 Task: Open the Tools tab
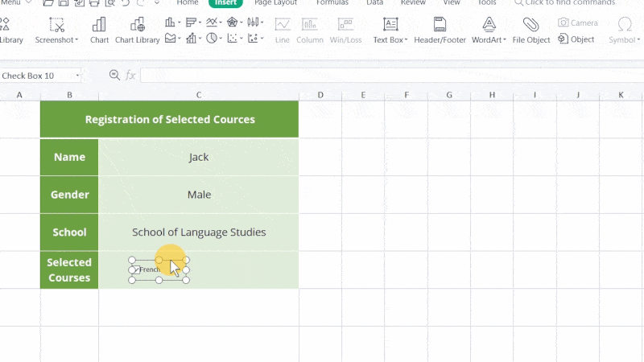487,2
